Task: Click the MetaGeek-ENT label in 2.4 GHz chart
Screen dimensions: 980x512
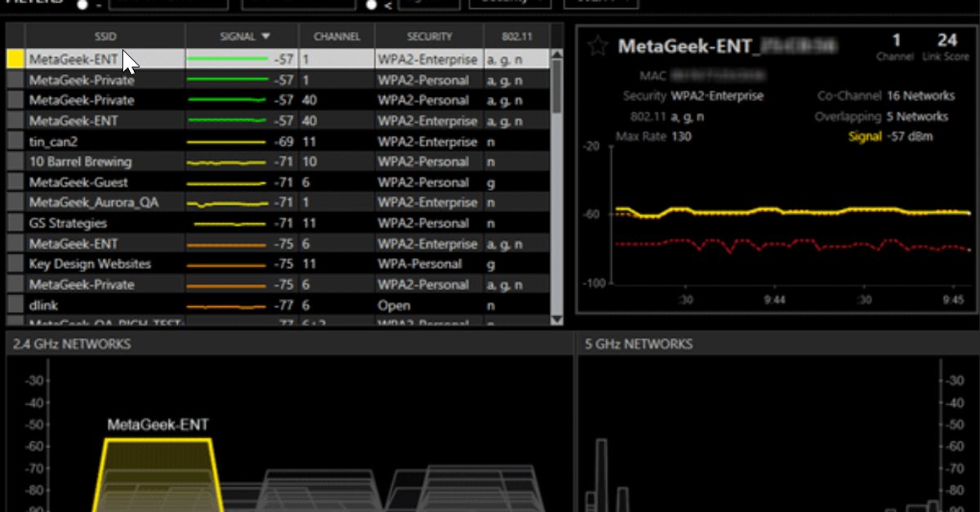Action: pyautogui.click(x=158, y=425)
